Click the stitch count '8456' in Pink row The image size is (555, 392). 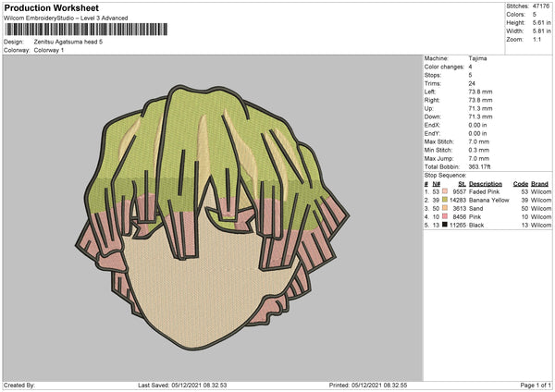[x=460, y=217]
